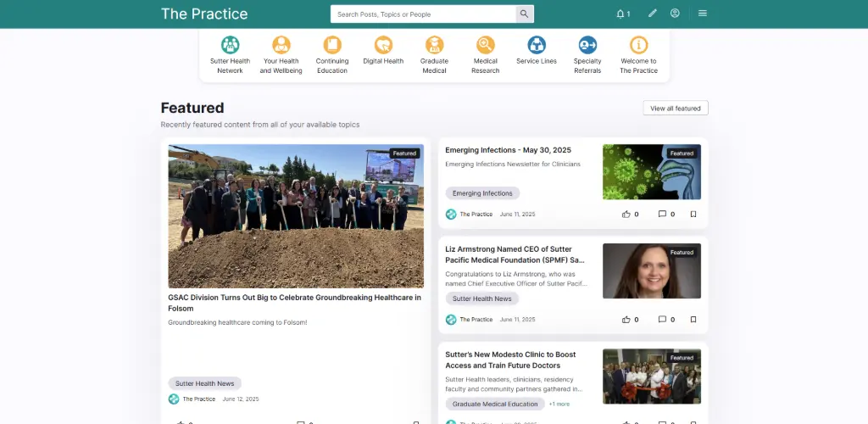Image resolution: width=868 pixels, height=424 pixels.
Task: Click the pencil compose icon
Action: 652,14
